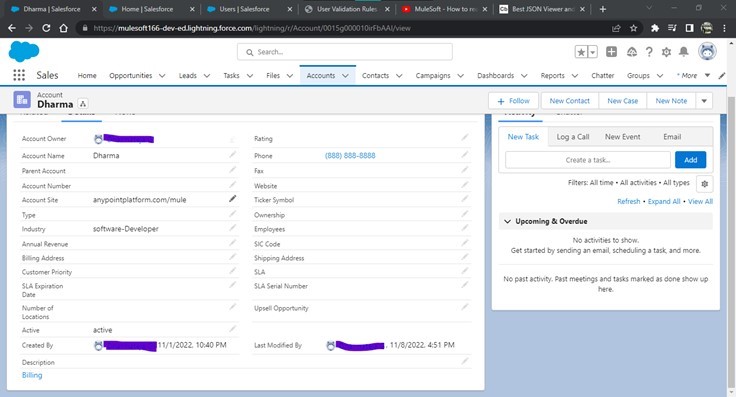Screen dimensions: 736x397
Task: Open the Notifications bell icon
Action: point(684,52)
